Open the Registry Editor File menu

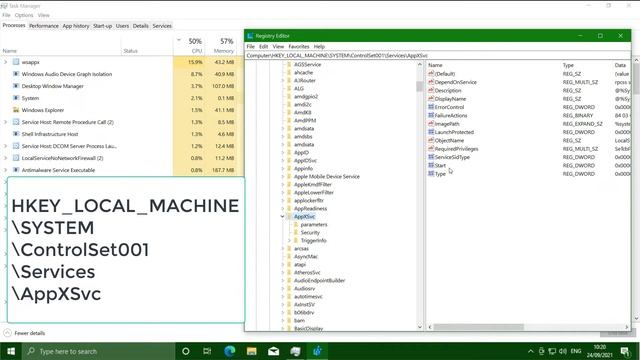coord(251,47)
